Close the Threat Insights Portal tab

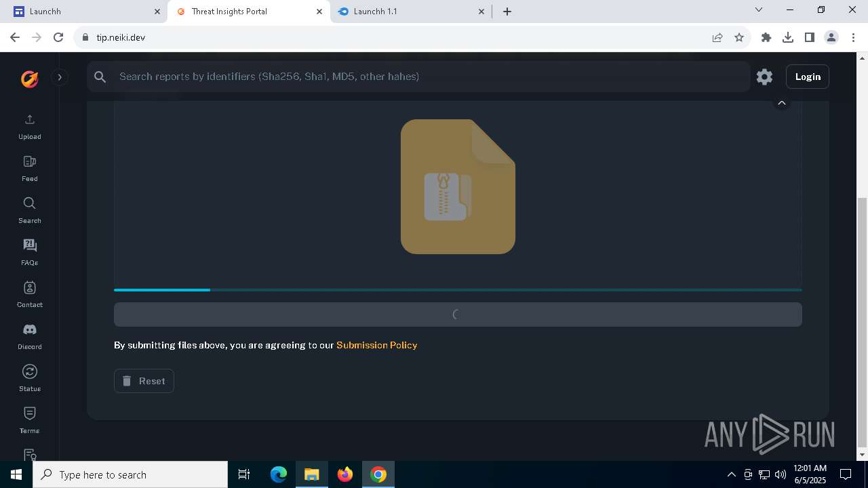319,12
